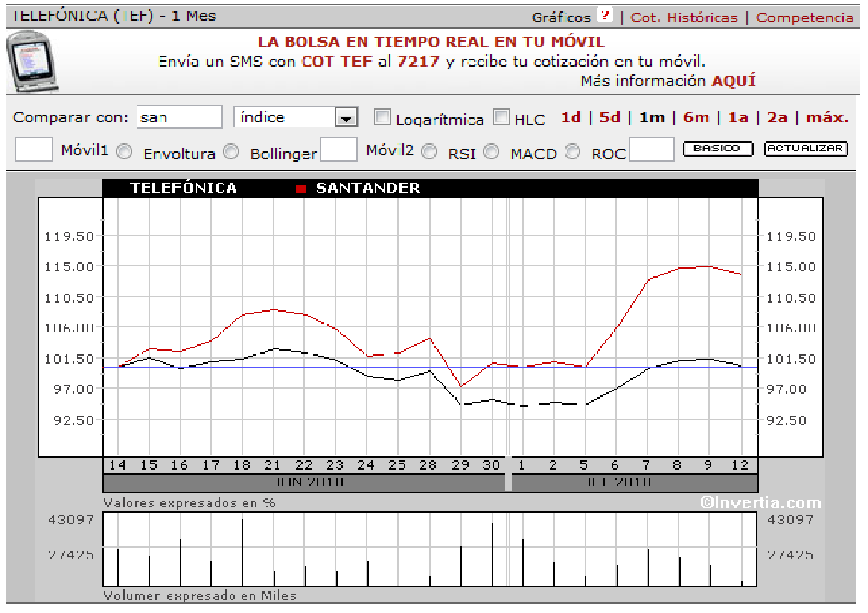Click the BASICO button

click(718, 148)
